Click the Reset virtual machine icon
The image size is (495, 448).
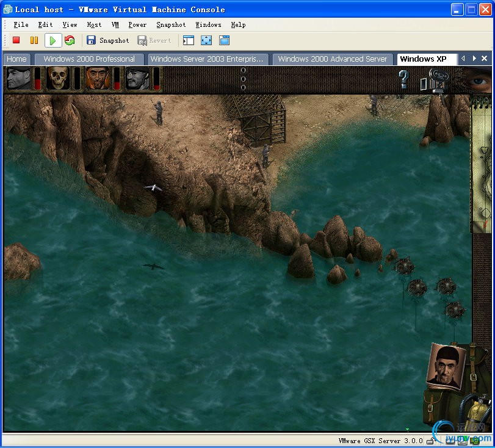[70, 40]
